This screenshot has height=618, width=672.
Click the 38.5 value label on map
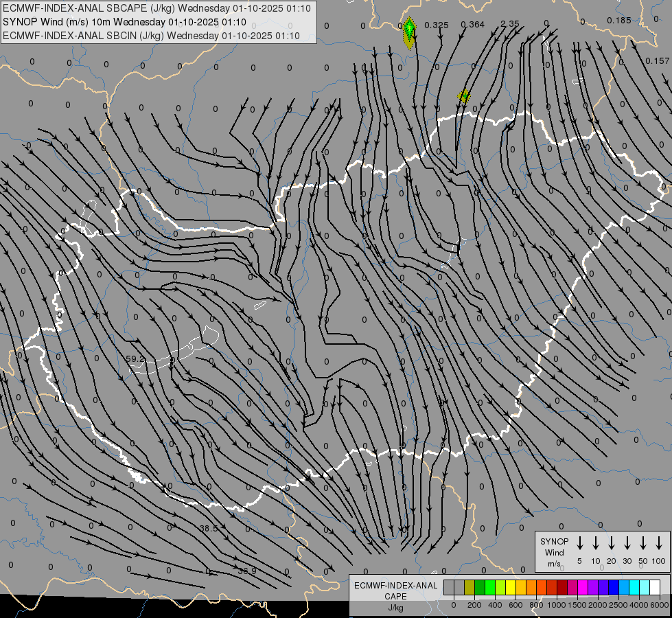209,529
